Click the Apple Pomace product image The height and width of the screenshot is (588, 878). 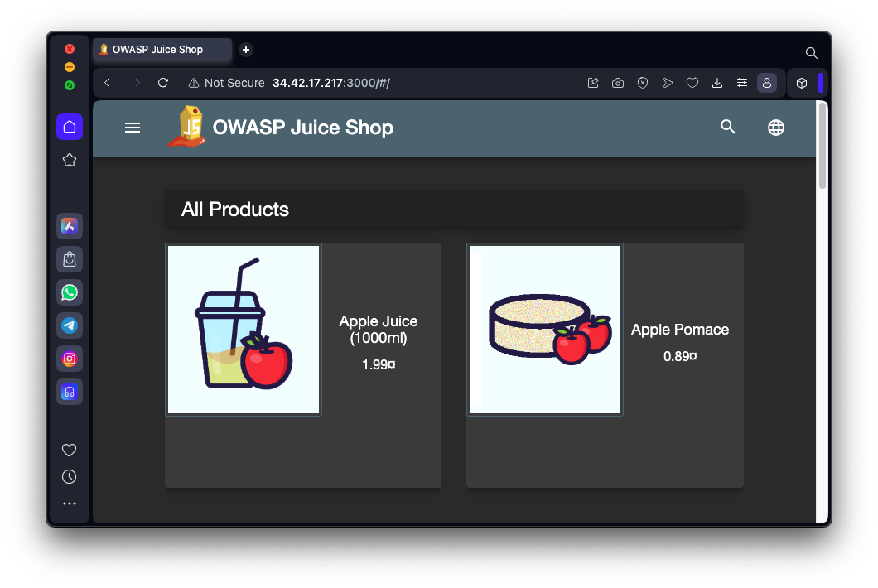tap(545, 330)
